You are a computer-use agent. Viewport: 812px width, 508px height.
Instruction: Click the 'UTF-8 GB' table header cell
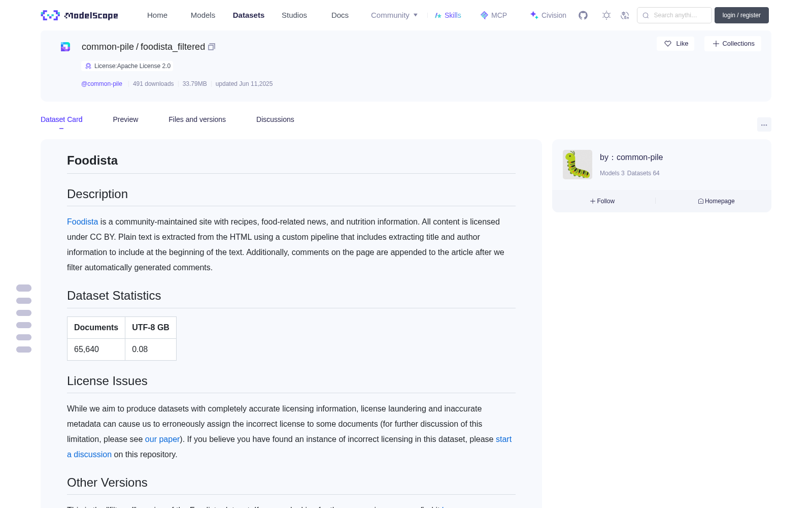[151, 328]
